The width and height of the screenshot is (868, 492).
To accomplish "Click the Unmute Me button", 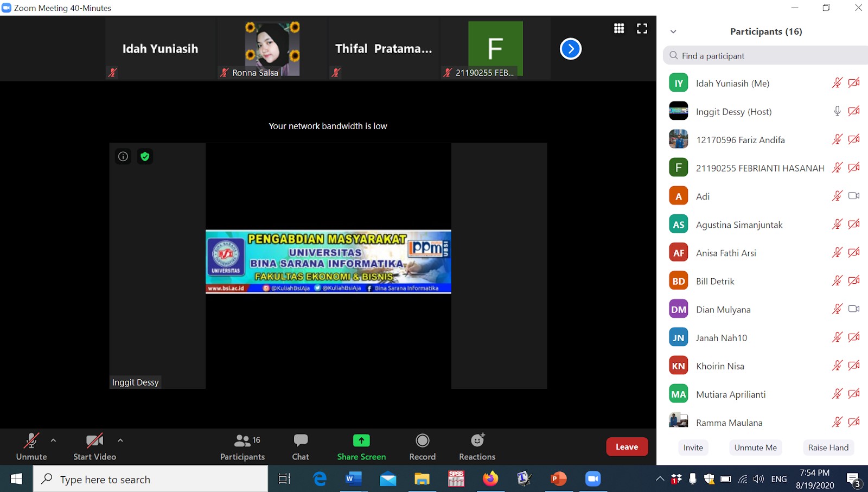I will pyautogui.click(x=756, y=448).
